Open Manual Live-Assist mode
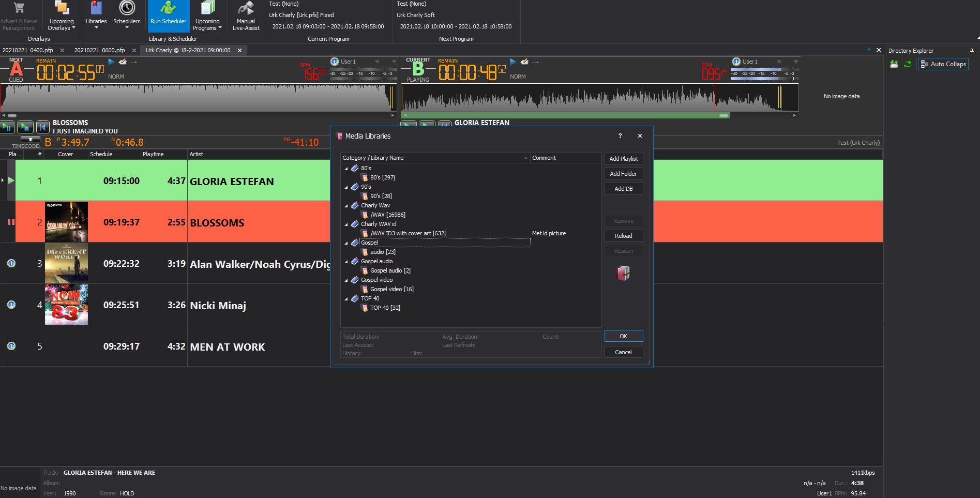 [x=246, y=16]
